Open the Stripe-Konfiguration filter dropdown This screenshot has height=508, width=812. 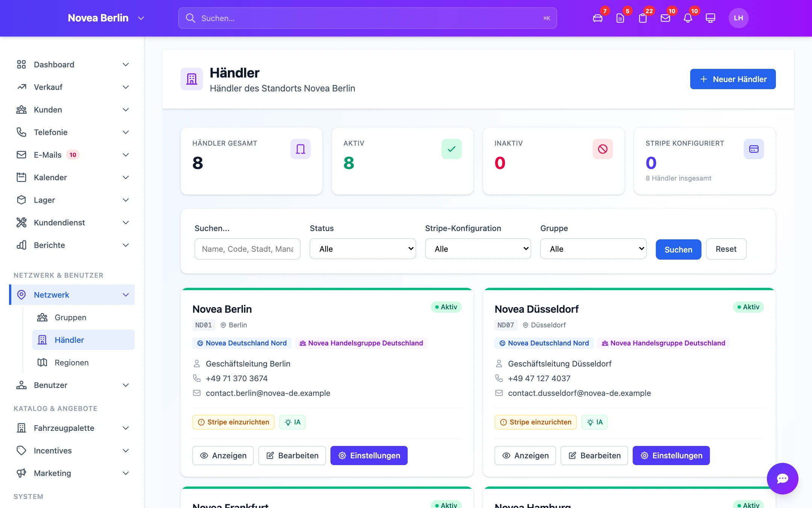[x=478, y=249]
